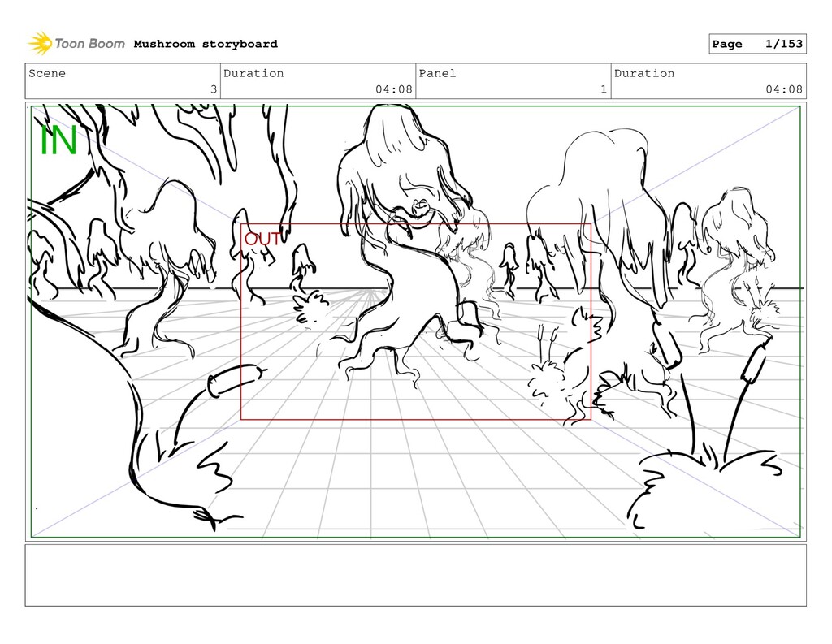Select the 'Mushroom storyboard' title text

tap(206, 44)
